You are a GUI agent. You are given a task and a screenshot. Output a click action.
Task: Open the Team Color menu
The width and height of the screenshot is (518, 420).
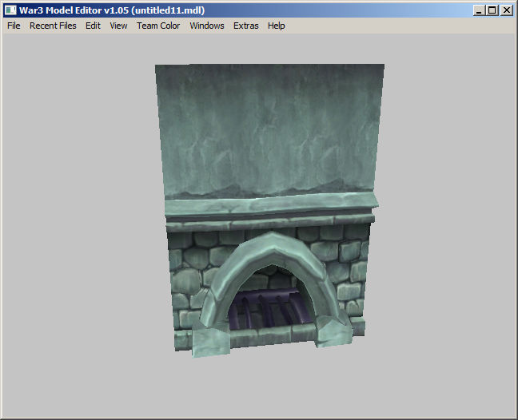[x=158, y=26]
